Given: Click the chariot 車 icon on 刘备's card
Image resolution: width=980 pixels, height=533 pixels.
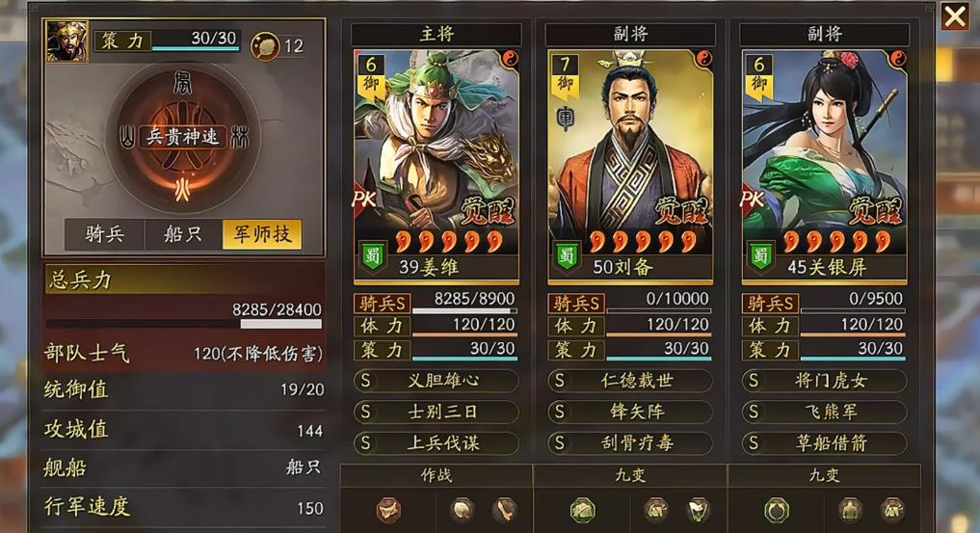Looking at the screenshot, I should 565,119.
